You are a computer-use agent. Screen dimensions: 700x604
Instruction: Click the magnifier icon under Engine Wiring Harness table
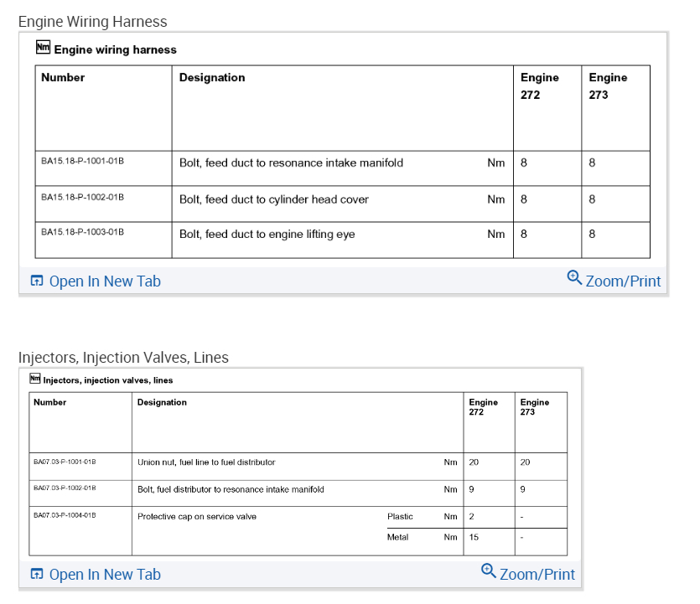574,277
